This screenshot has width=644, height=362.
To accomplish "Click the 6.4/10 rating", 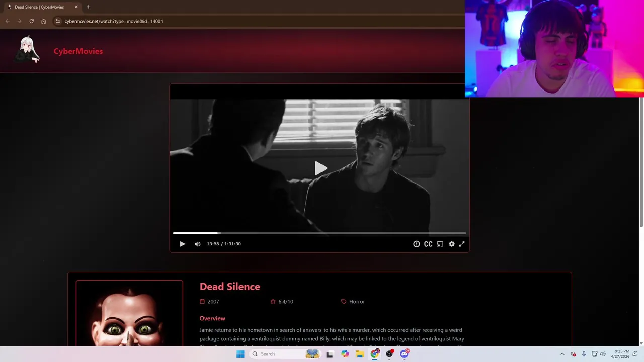I will pos(286,302).
